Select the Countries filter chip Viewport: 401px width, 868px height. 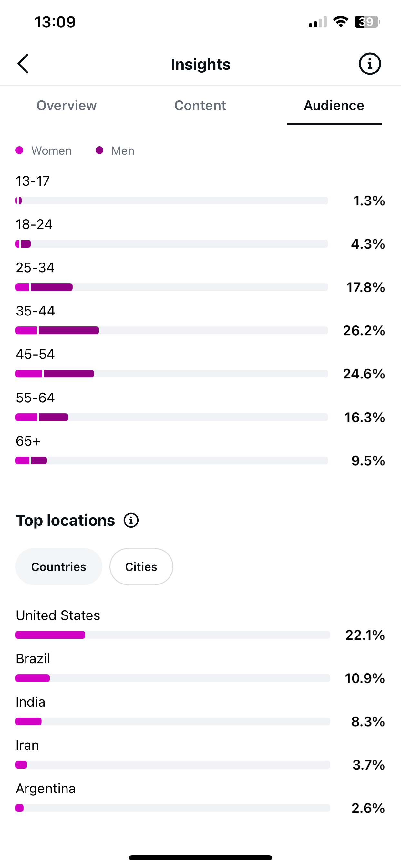pos(59,567)
